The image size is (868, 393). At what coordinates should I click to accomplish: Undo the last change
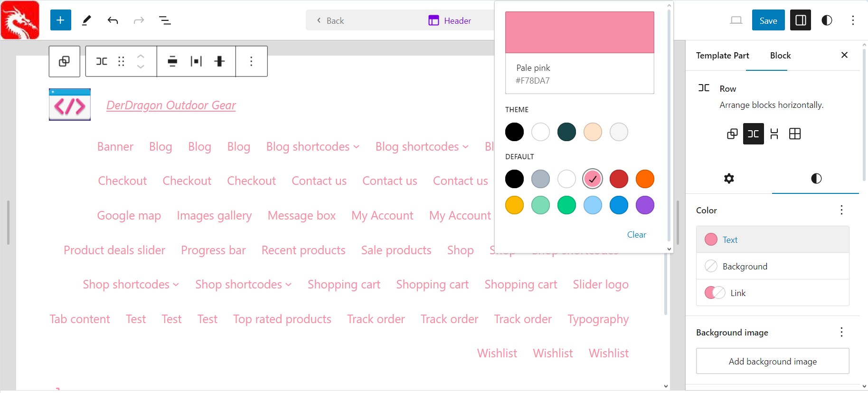[113, 20]
